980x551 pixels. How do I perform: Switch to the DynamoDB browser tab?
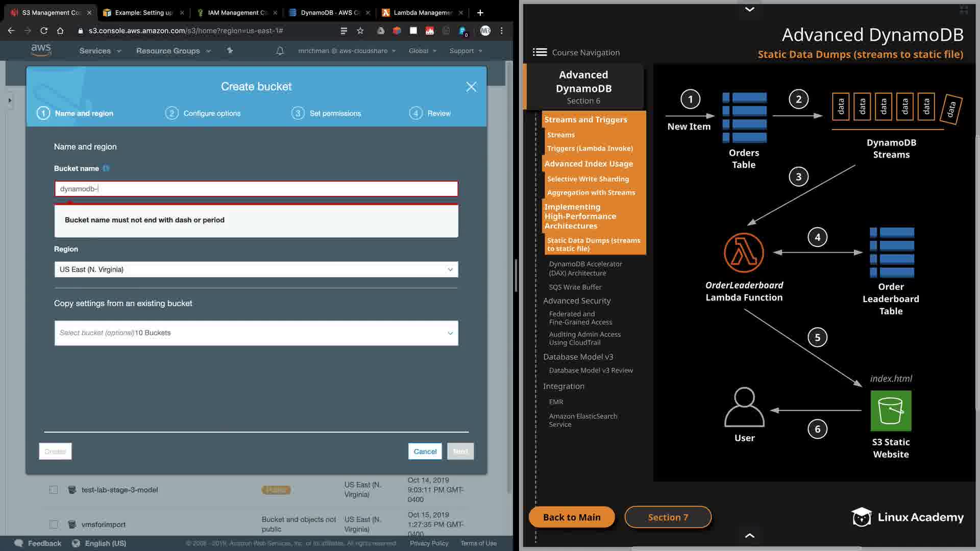click(x=327, y=12)
